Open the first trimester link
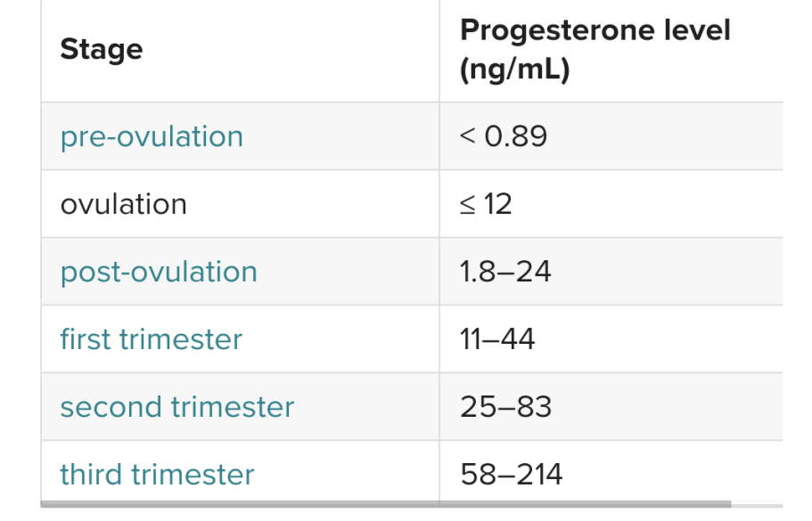 (152, 339)
